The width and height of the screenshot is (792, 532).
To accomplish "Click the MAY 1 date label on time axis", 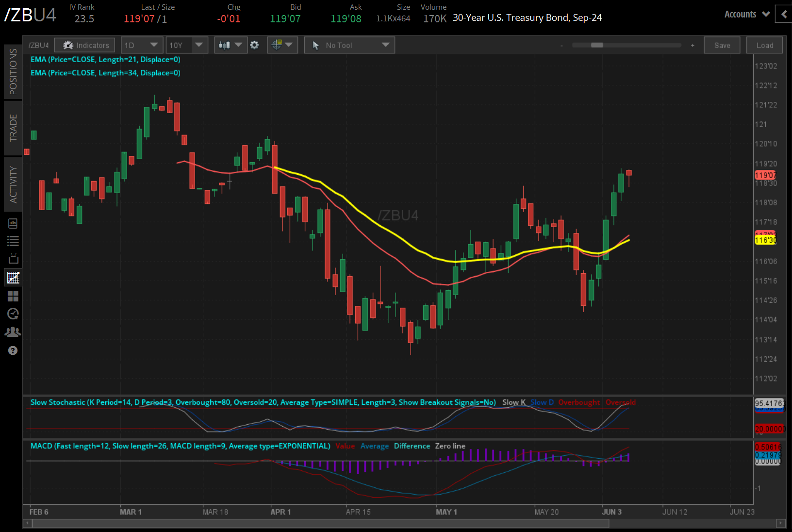I will click(x=446, y=512).
